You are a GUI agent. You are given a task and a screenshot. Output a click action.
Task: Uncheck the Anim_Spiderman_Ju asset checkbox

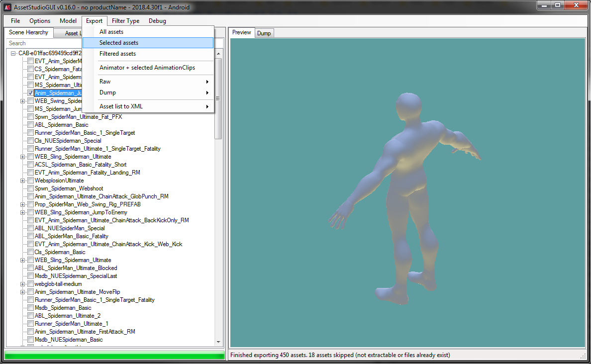coord(30,92)
